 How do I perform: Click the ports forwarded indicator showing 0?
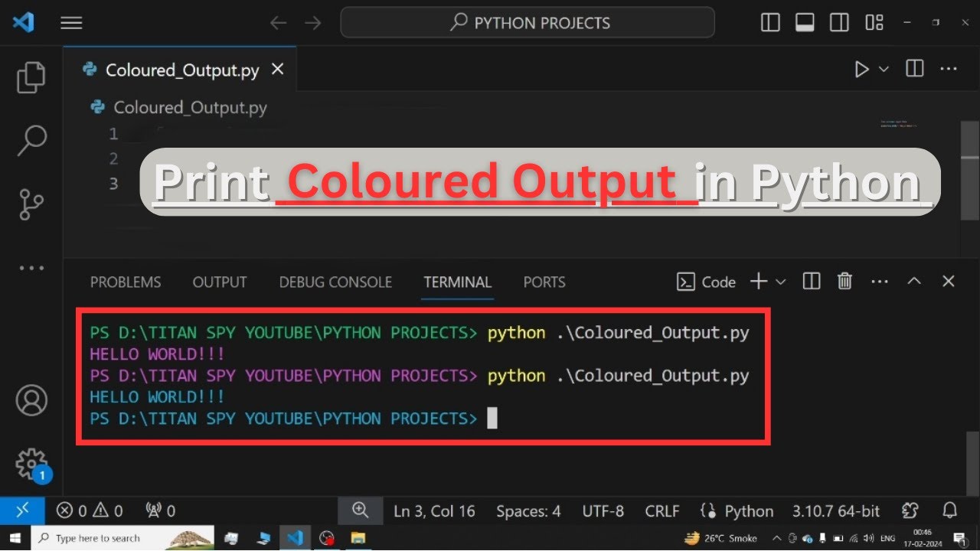pyautogui.click(x=160, y=510)
